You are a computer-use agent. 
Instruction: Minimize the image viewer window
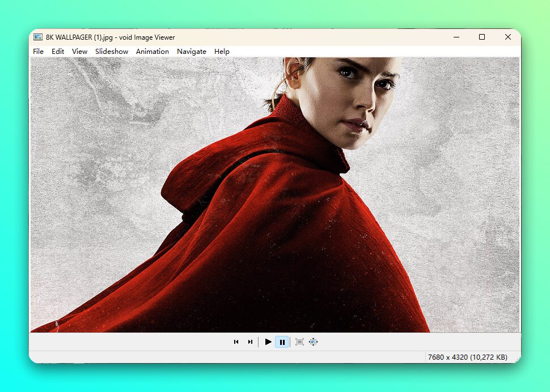(x=456, y=37)
